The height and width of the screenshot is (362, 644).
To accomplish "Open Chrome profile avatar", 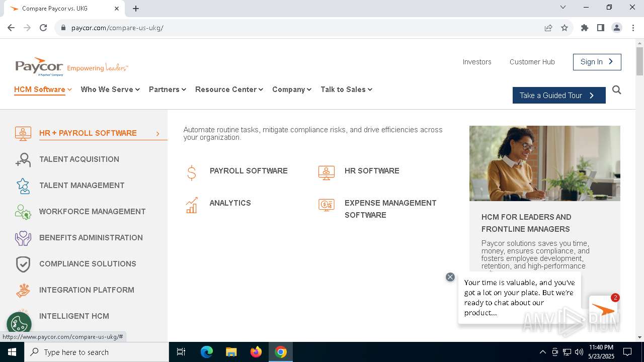I will [617, 28].
